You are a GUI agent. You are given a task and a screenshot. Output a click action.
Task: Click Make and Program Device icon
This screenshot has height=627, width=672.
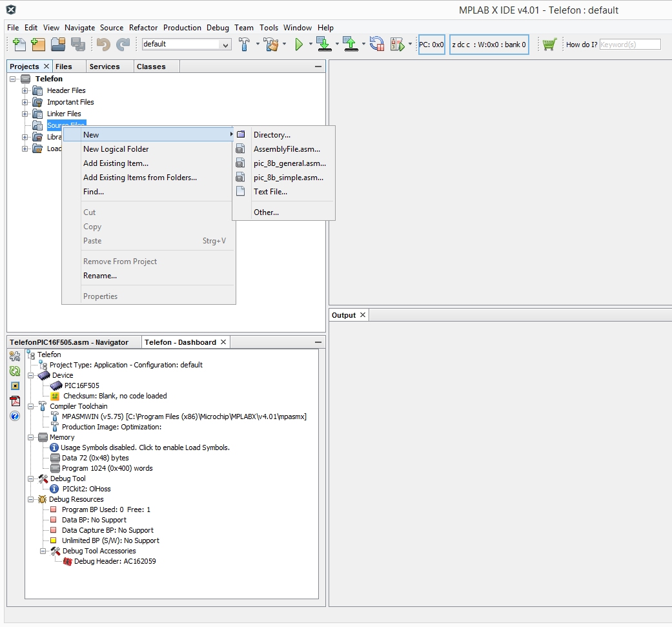click(324, 44)
